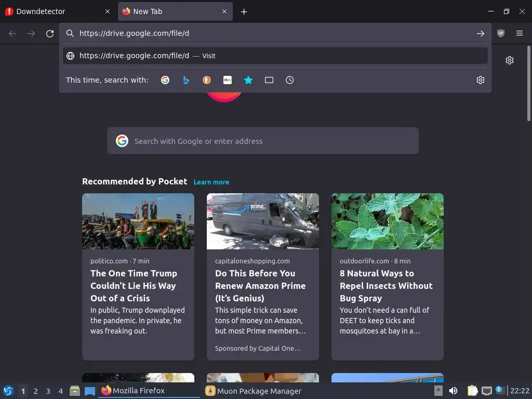The height and width of the screenshot is (399, 532).
Task: Click the show desktop taskbar icon
Action: (89, 391)
